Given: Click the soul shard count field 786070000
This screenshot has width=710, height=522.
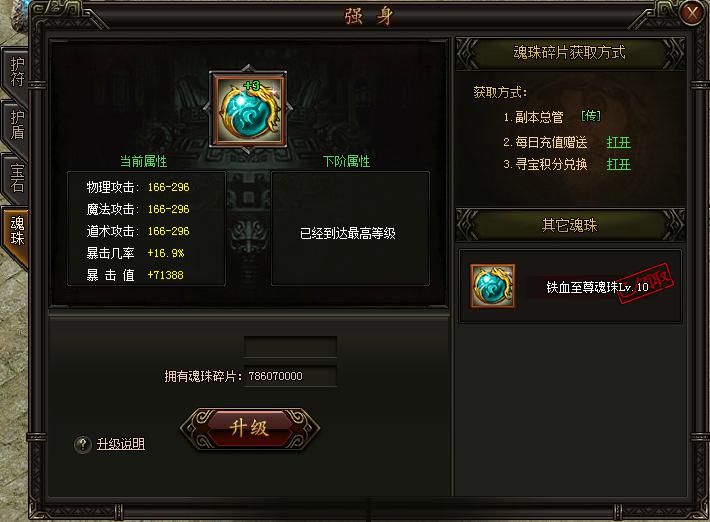Looking at the screenshot, I should [290, 376].
